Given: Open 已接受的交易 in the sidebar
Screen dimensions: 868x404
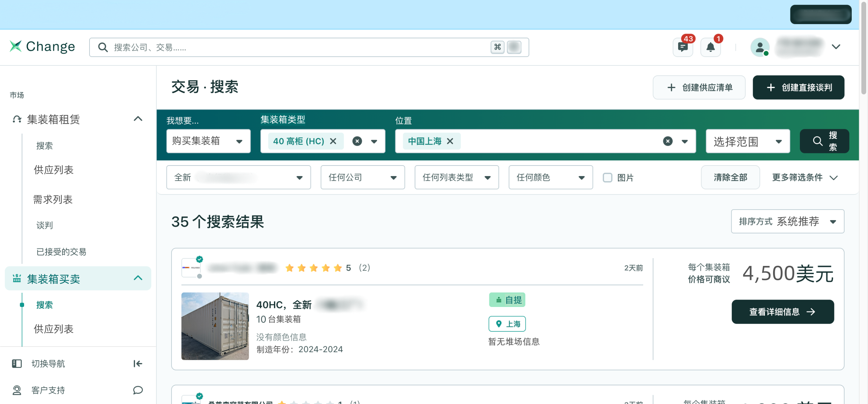Looking at the screenshot, I should [61, 252].
